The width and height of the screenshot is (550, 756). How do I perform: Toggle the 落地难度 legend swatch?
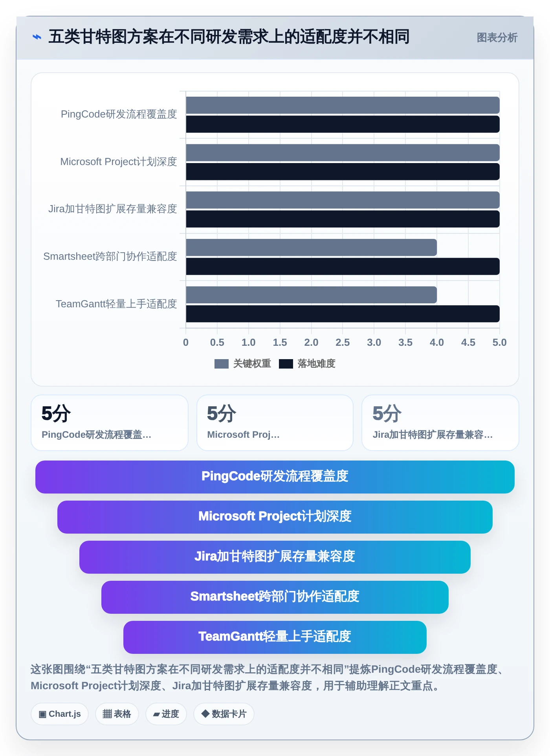[286, 364]
